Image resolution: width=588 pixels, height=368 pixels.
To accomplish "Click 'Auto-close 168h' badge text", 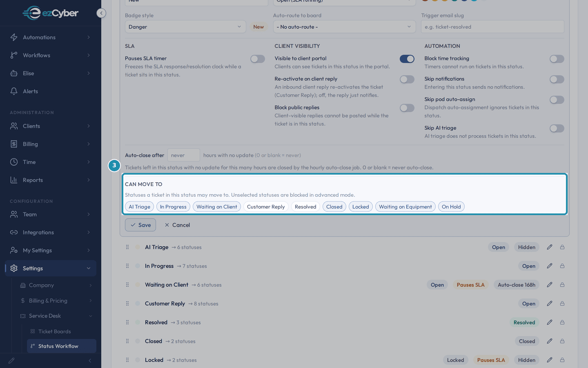I will 517,285.
